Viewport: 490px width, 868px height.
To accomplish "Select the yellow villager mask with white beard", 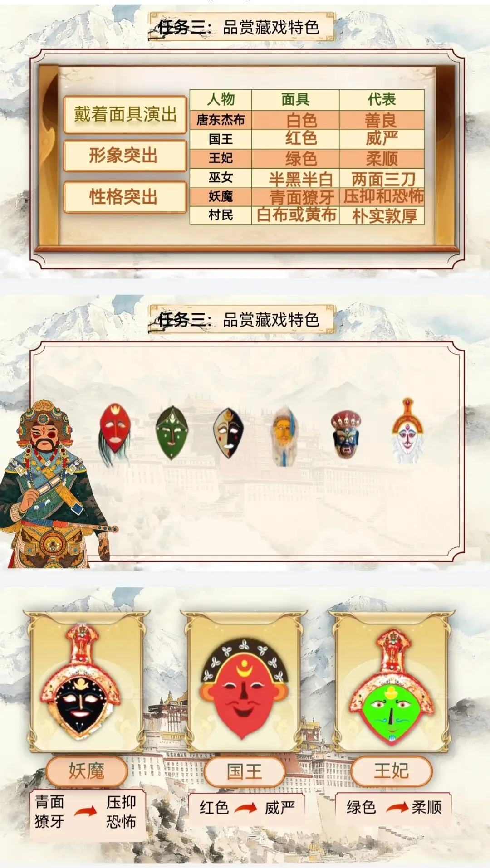I will coord(284,436).
